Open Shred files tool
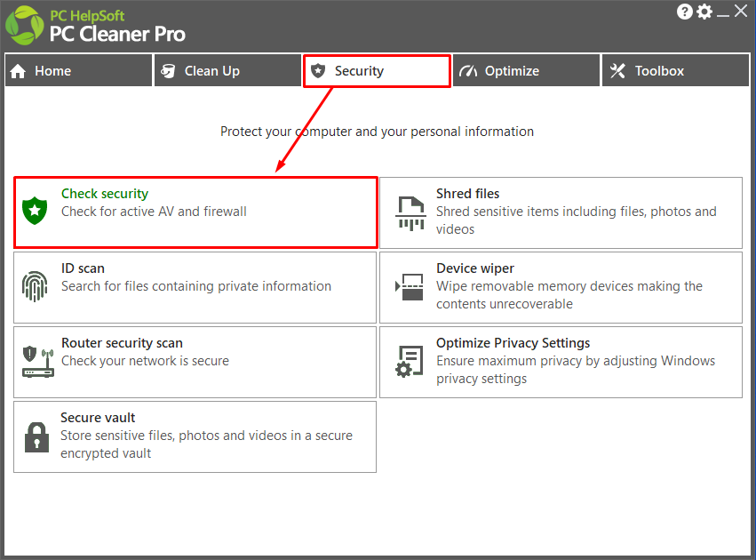Image resolution: width=756 pixels, height=560 pixels. [x=561, y=212]
